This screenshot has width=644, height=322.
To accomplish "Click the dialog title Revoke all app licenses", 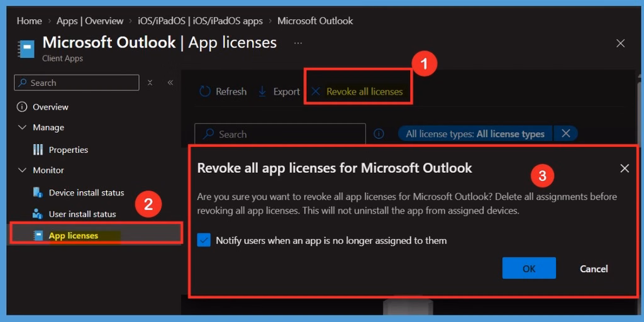I will coord(335,168).
